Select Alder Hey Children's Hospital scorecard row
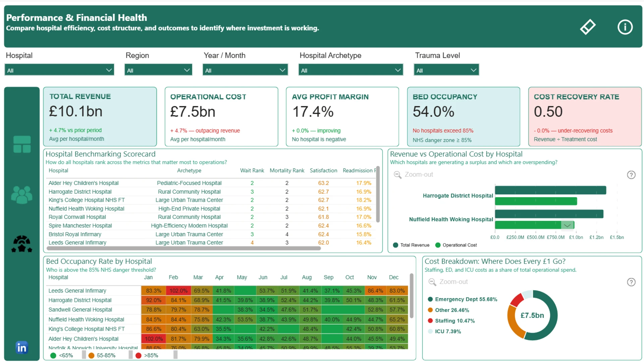Image resolution: width=644 pixels, height=362 pixels. pyautogui.click(x=211, y=183)
